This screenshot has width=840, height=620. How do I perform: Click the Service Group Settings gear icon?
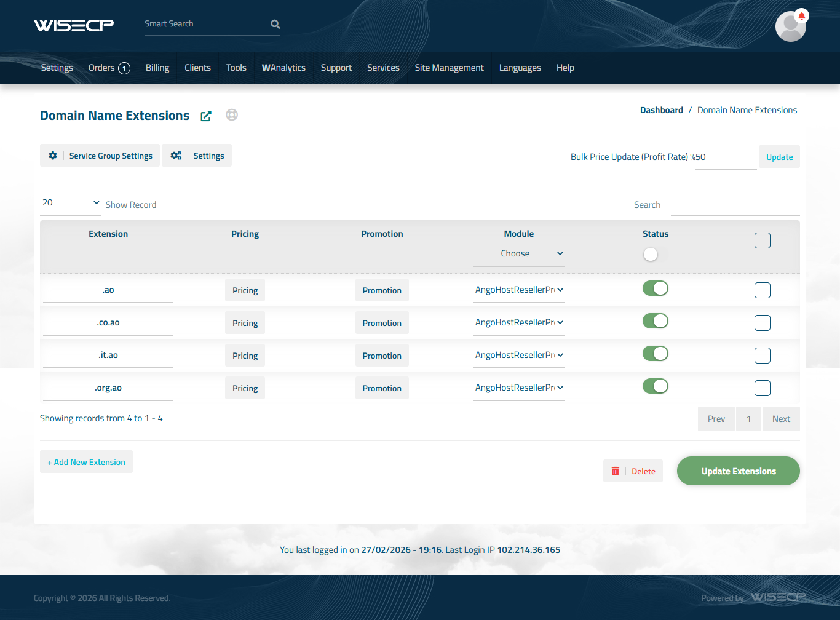click(53, 156)
